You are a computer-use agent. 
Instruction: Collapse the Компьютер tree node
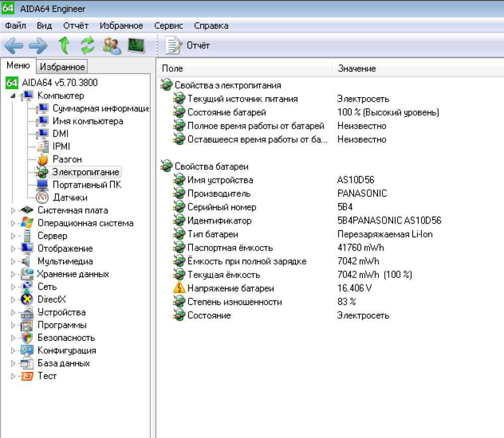(13, 96)
